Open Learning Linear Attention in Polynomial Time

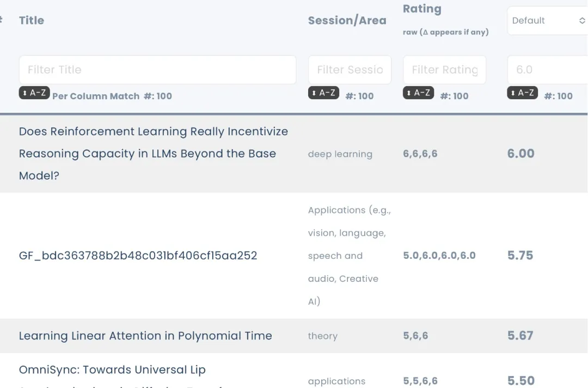tap(145, 336)
